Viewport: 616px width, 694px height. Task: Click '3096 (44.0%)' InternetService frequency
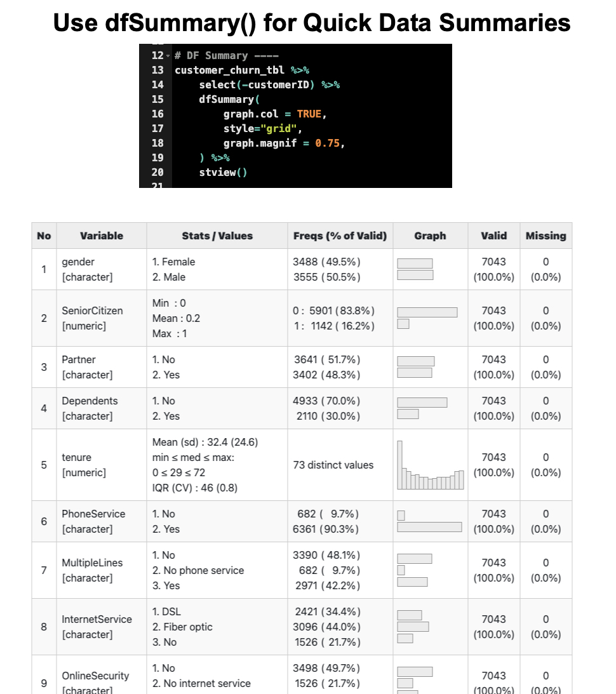coord(326,627)
